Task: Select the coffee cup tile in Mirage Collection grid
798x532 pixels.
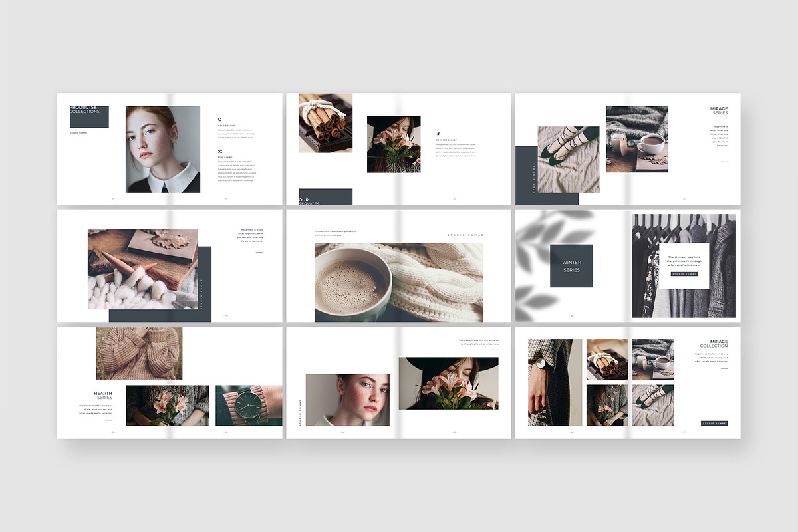Action: [x=653, y=360]
